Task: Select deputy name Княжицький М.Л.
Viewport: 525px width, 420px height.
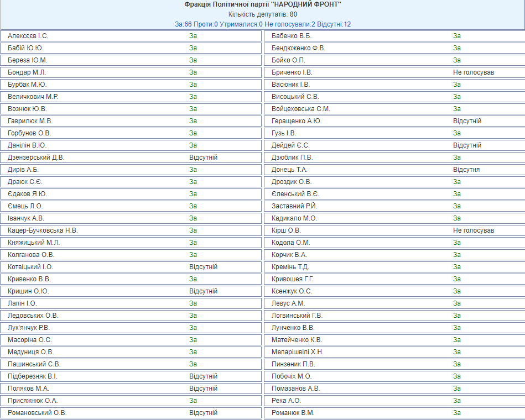Action: [x=34, y=243]
